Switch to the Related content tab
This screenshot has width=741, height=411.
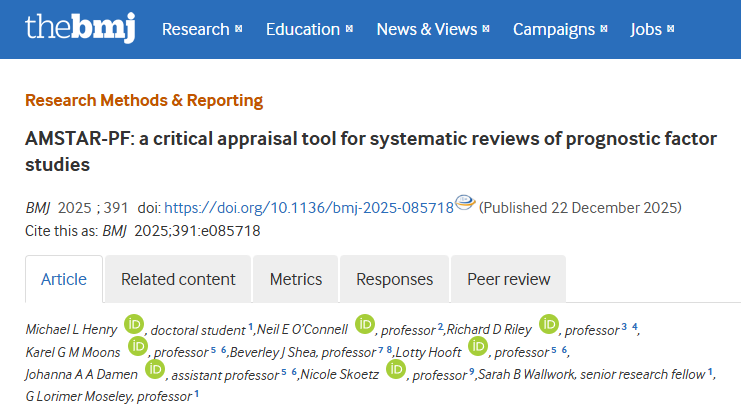178,279
